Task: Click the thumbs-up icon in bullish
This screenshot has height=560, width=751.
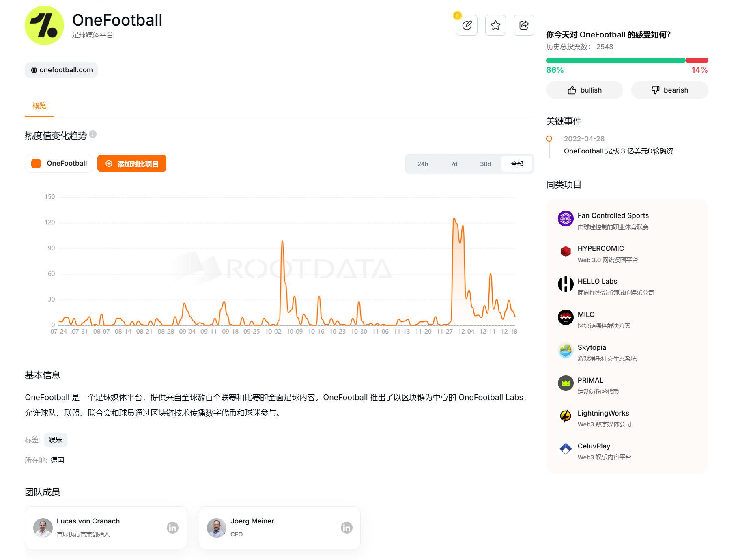Action: point(572,90)
